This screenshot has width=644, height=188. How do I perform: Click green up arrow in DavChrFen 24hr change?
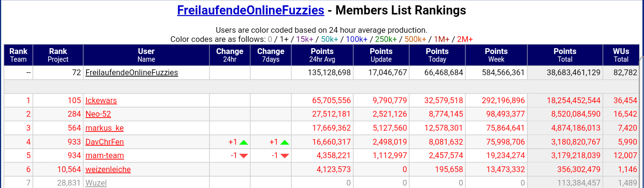click(244, 142)
